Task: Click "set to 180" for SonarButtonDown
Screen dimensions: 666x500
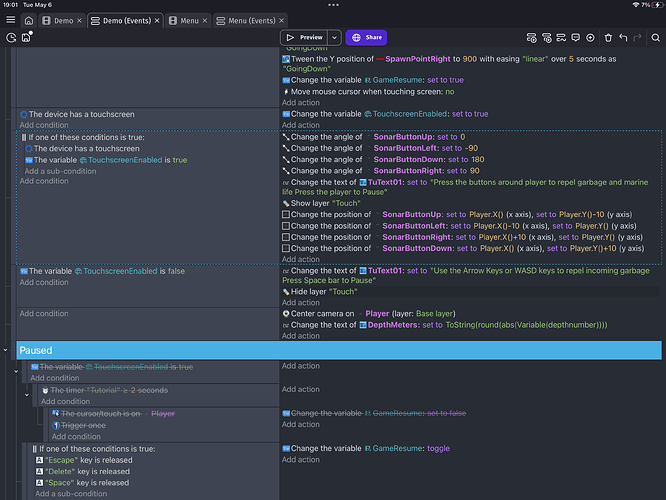Action: point(466,159)
